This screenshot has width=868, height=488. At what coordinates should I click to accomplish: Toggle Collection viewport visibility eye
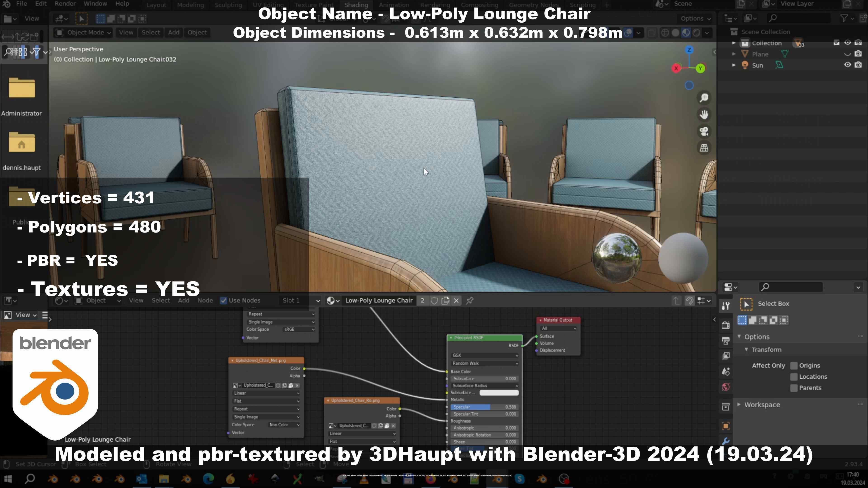[x=847, y=43]
